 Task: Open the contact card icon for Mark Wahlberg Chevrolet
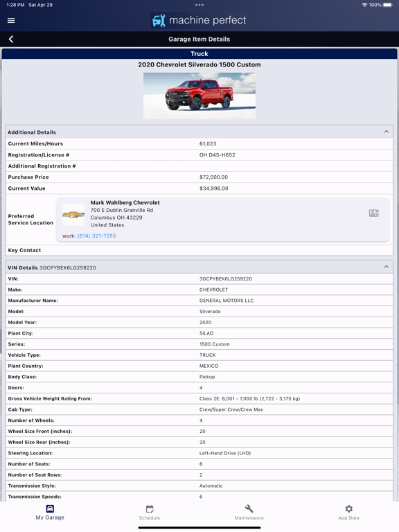[x=373, y=213]
